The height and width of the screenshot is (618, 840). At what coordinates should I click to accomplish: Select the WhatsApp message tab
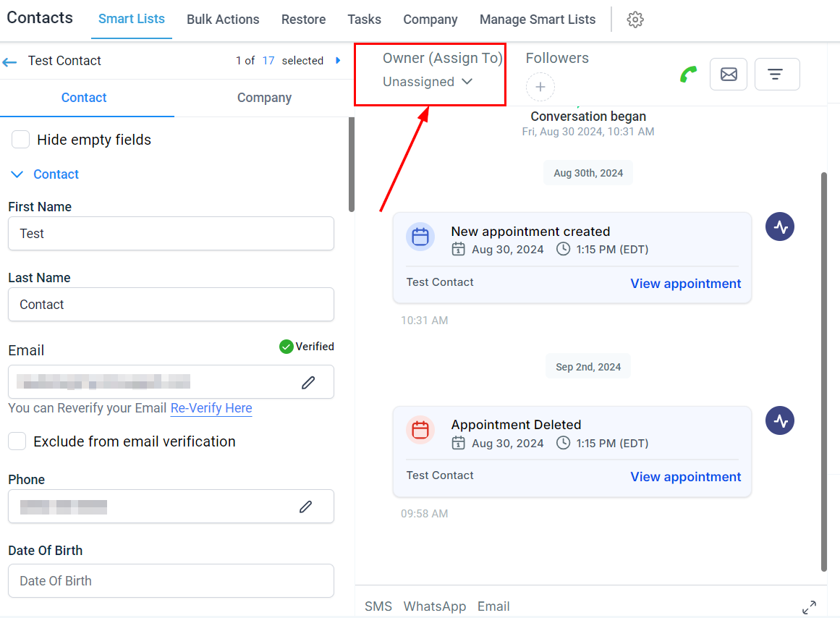434,606
